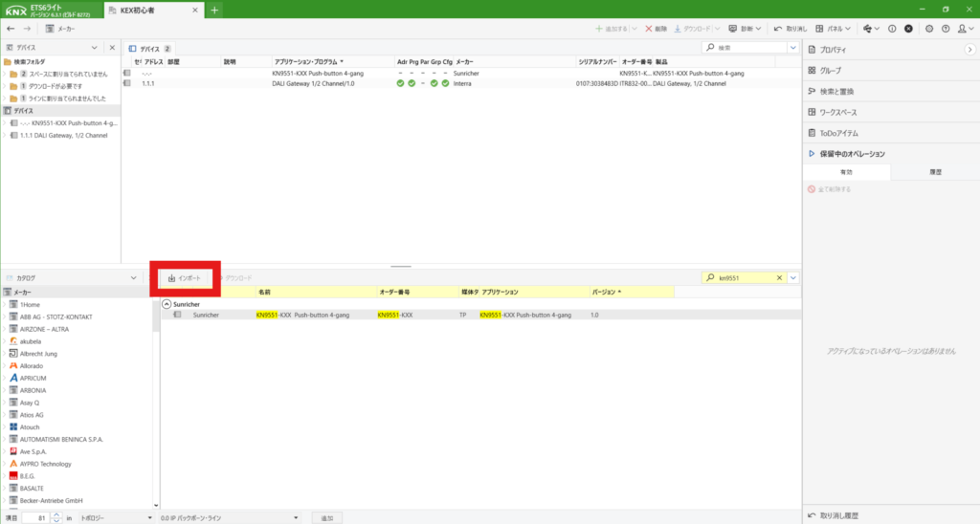Viewport: 980px width, 524px height.
Task: Click the USB interface connection icon
Action: coord(867,29)
